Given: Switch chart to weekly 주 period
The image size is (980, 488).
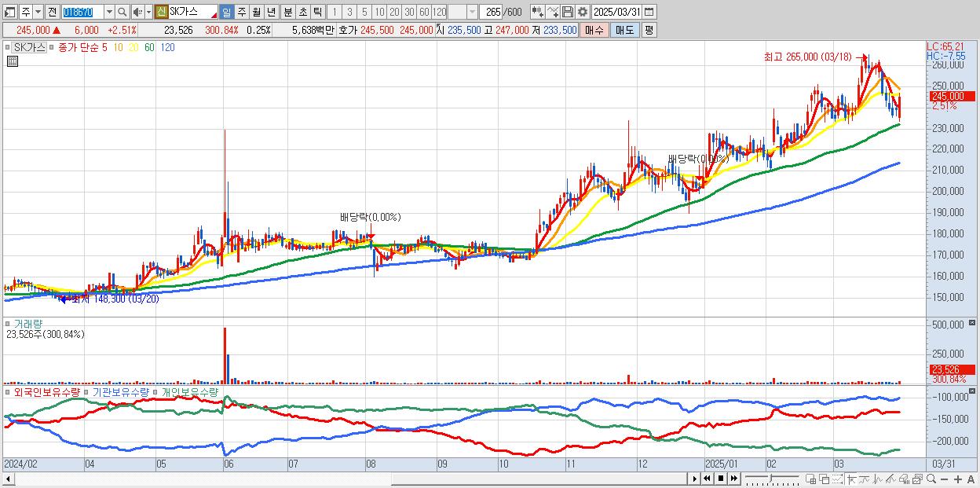Looking at the screenshot, I should [241, 12].
